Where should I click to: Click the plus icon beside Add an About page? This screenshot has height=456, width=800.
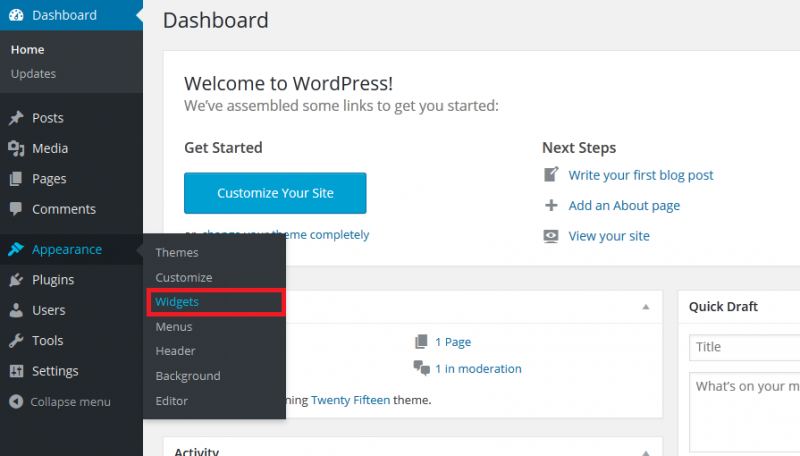point(551,205)
